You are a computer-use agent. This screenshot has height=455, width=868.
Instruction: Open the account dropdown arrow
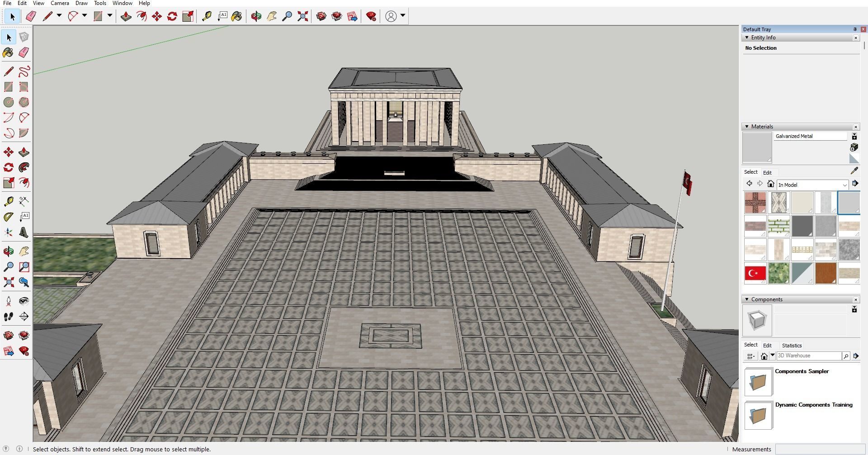(x=403, y=15)
